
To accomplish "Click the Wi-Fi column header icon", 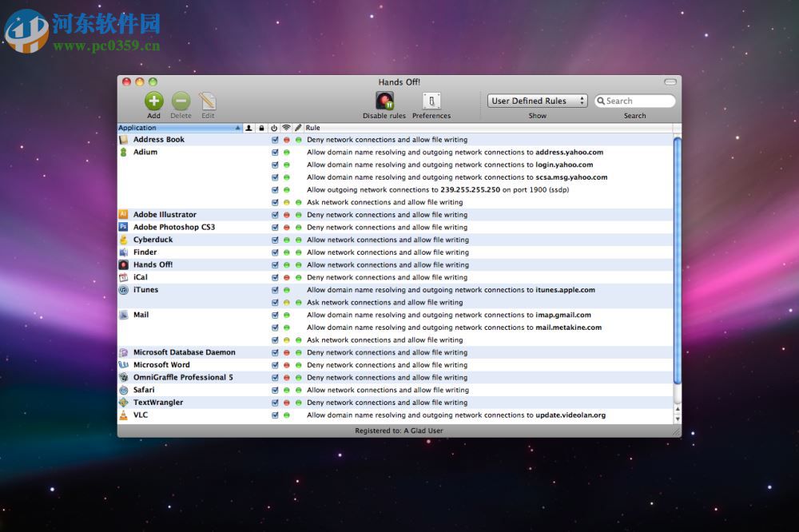I will [x=286, y=127].
